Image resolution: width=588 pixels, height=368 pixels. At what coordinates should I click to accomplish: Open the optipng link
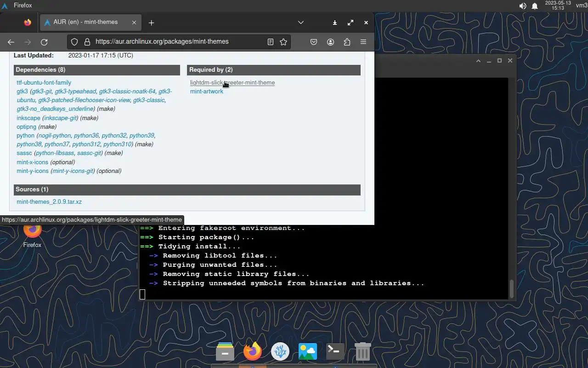pos(26,127)
